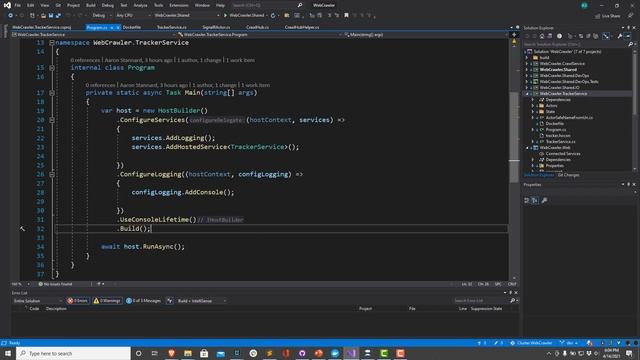Screen dimensions: 640x360
Task: Collapse the Main method at line 17
Action: [x=52, y=93]
